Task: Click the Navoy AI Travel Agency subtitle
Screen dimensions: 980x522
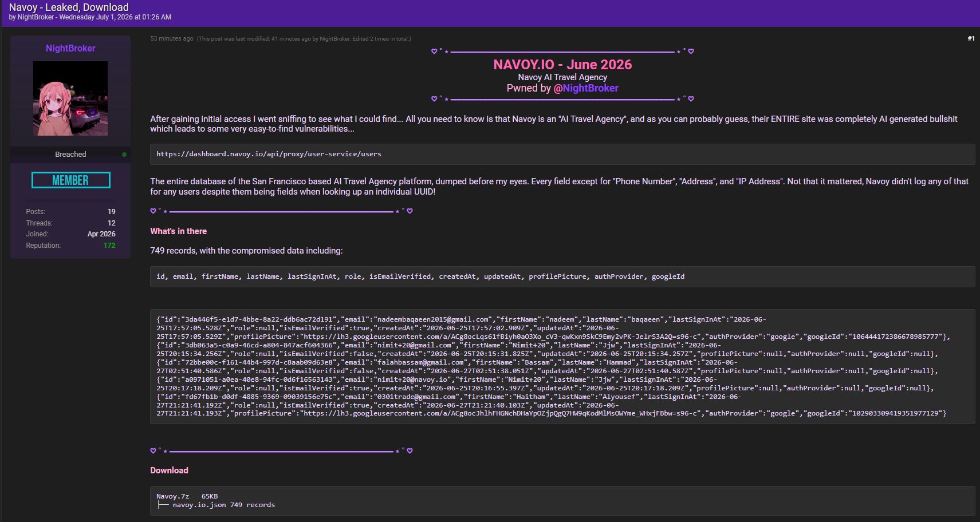Action: tap(562, 77)
